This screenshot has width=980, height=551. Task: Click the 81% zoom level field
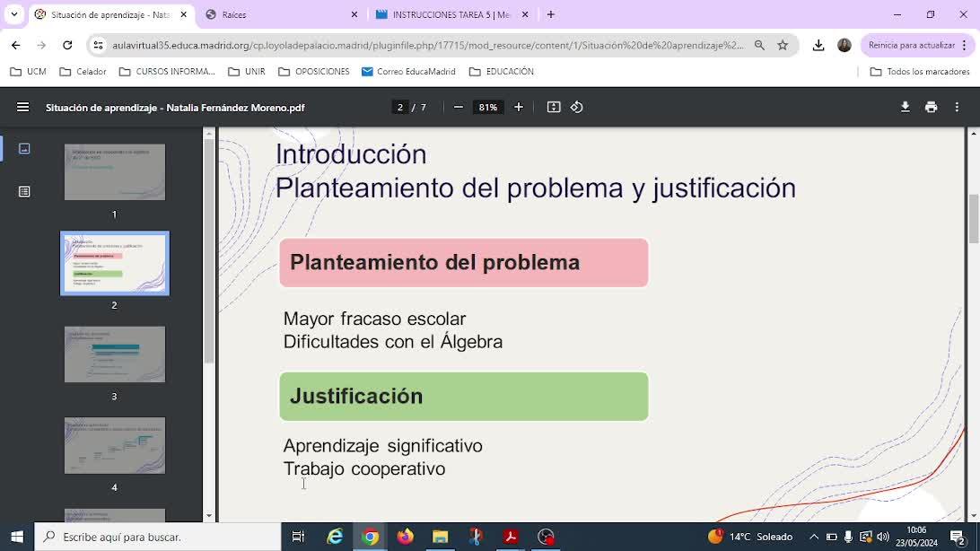(488, 108)
